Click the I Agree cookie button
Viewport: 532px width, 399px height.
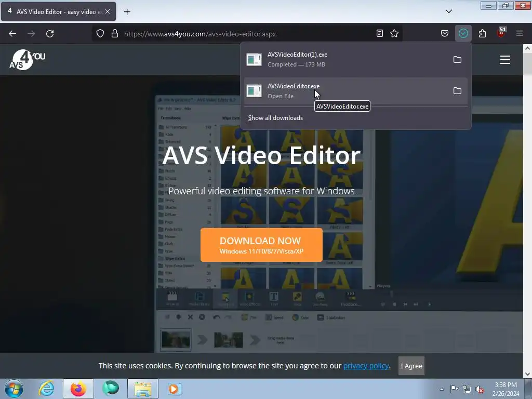[411, 366]
